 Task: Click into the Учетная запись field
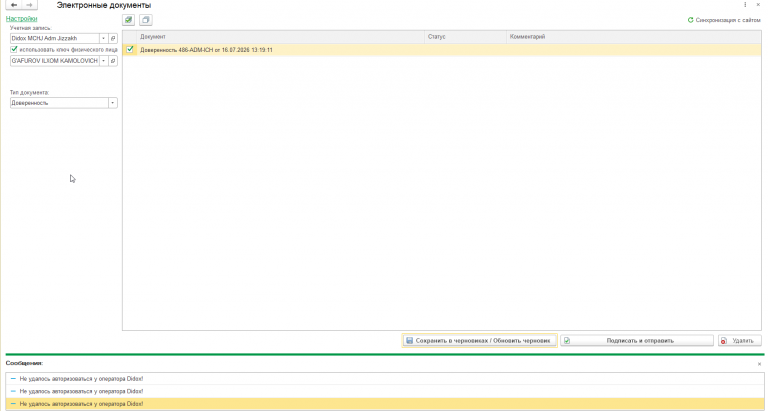[x=54, y=38]
